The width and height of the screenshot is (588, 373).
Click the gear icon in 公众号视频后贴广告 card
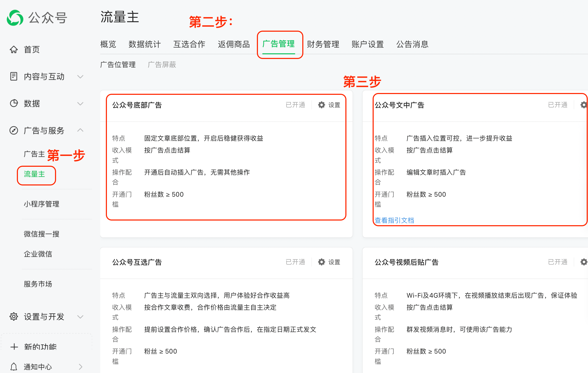[x=584, y=262]
